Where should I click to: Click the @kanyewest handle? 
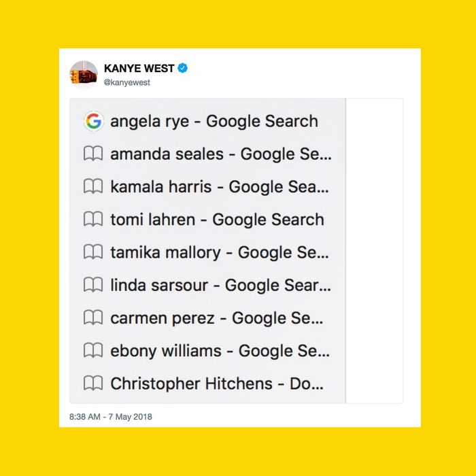click(x=127, y=82)
